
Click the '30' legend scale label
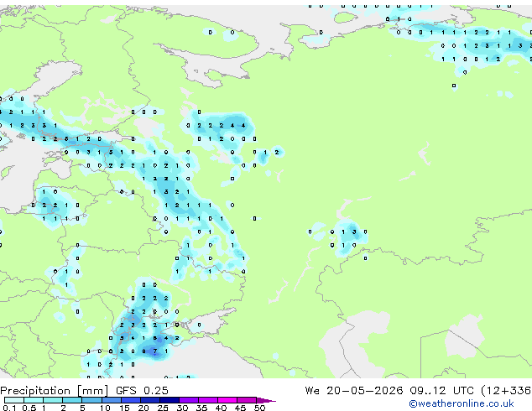(182, 408)
